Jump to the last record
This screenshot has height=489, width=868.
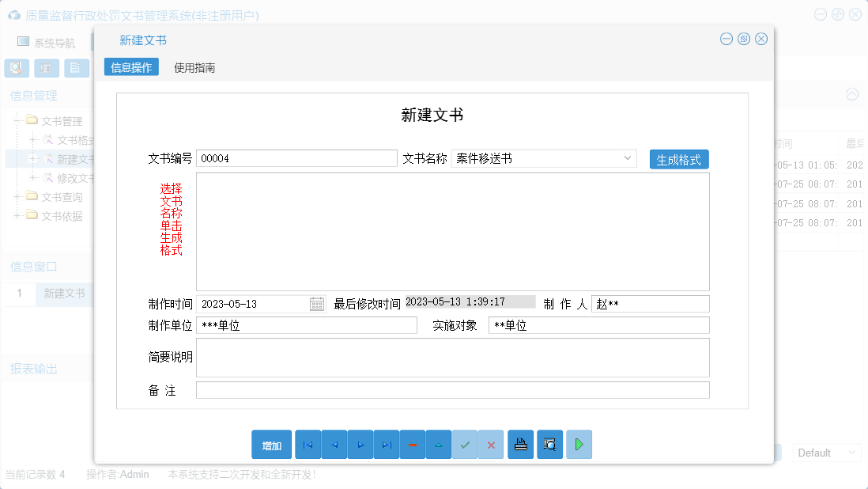click(386, 444)
